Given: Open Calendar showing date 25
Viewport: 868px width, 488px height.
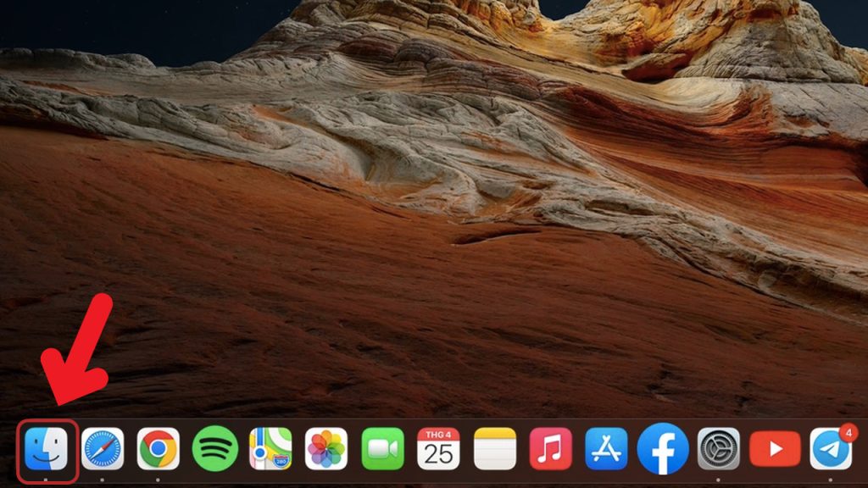Looking at the screenshot, I should click(x=438, y=448).
